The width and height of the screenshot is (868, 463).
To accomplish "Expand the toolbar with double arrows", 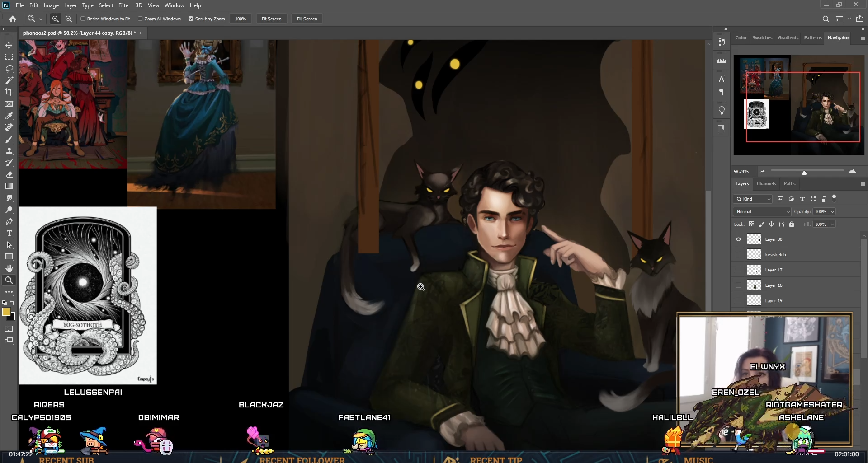I will point(5,29).
